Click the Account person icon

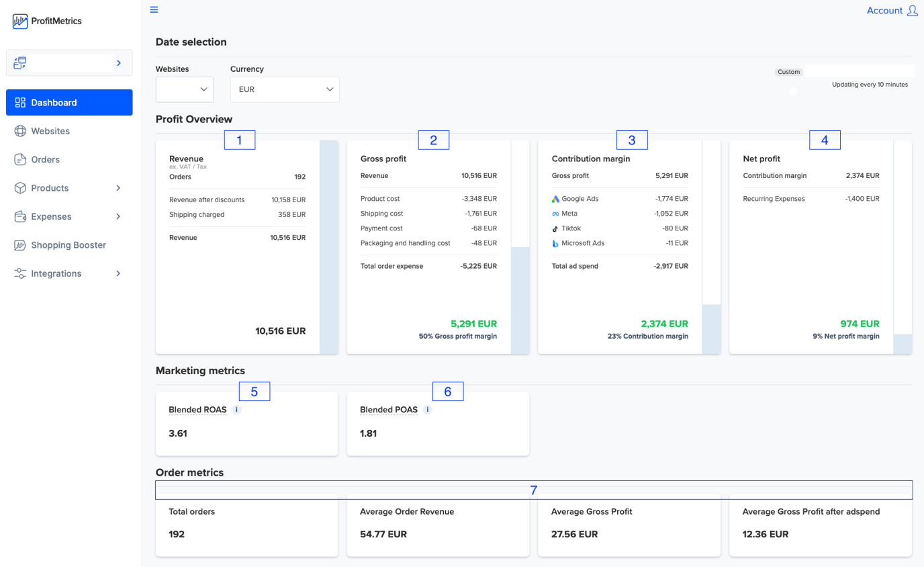tap(912, 10)
